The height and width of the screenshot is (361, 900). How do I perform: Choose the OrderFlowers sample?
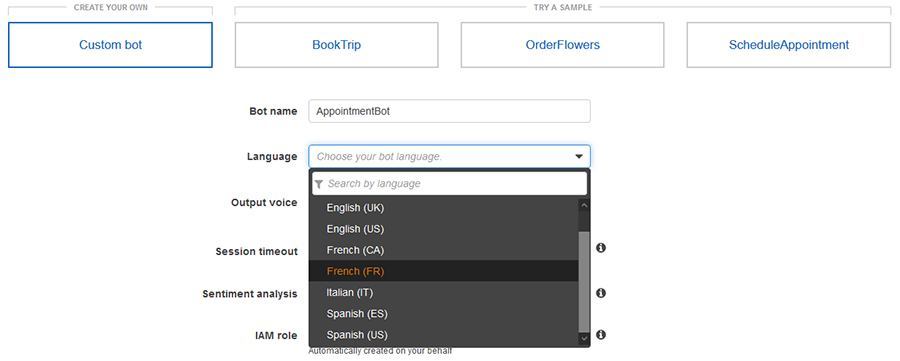(x=562, y=45)
